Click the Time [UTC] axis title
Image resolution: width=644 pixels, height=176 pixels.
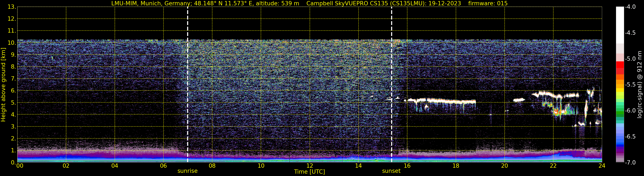coord(310,172)
